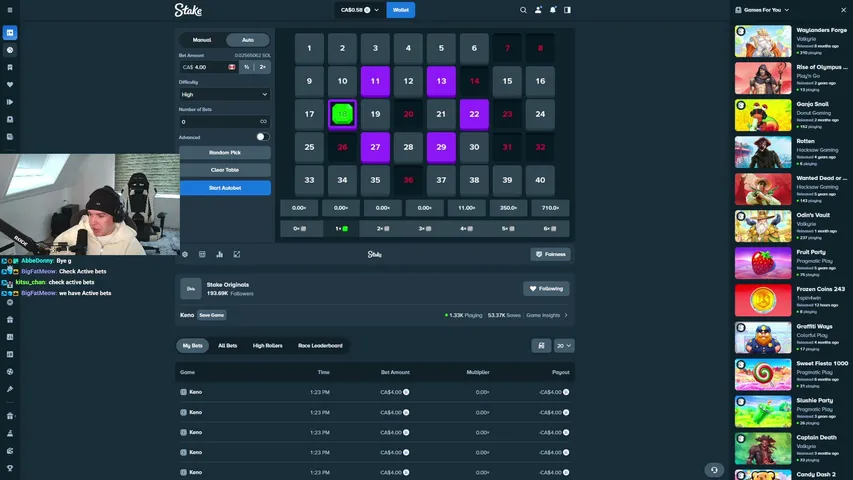Select the Casino icon in left sidebar

pos(10,33)
